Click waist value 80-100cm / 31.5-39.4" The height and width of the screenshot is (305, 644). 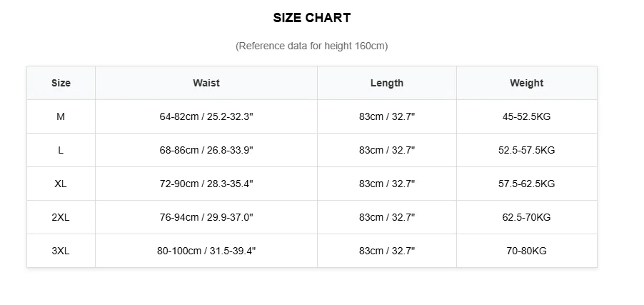[x=206, y=251]
